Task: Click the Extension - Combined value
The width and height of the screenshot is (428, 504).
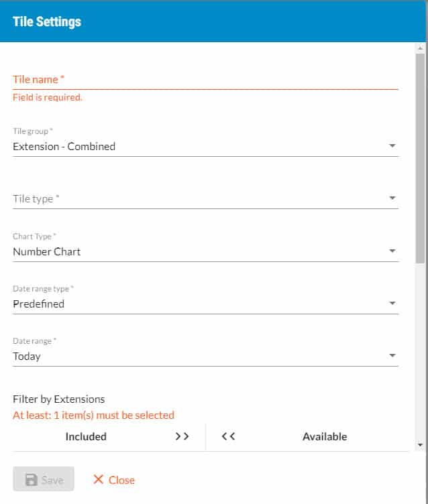Action: 64,146
